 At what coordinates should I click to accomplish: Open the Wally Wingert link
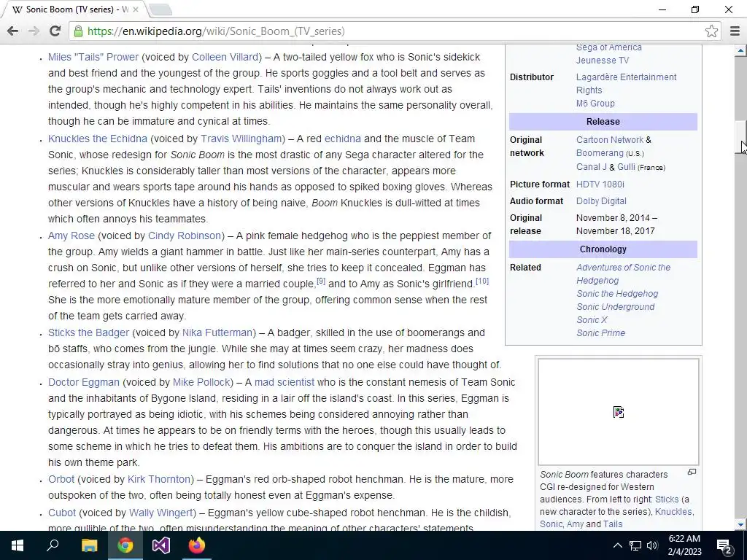tap(161, 513)
